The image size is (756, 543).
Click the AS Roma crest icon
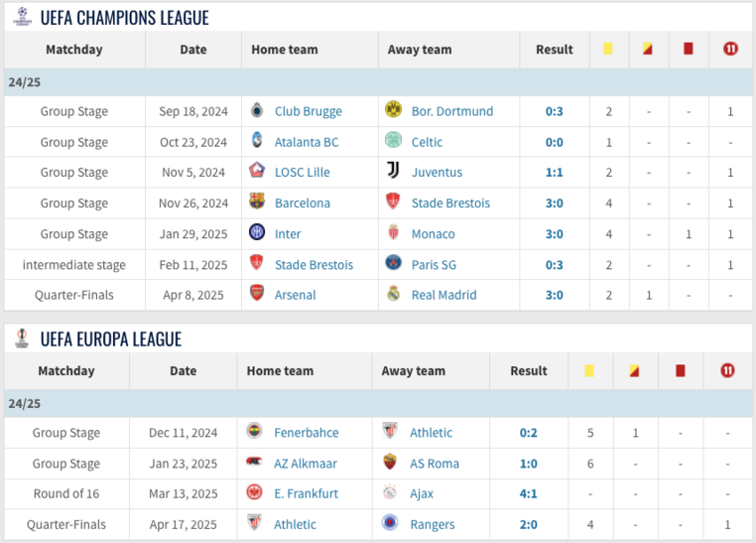(x=390, y=464)
